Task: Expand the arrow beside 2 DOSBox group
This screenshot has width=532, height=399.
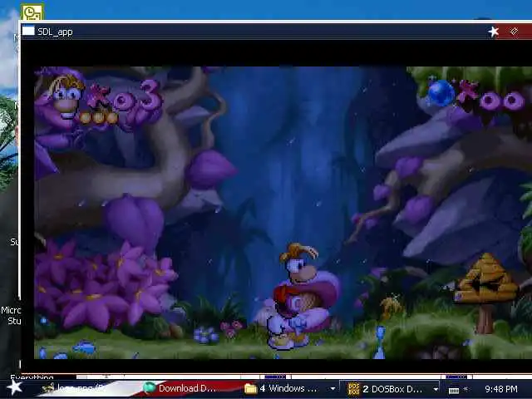Action: pos(436,389)
